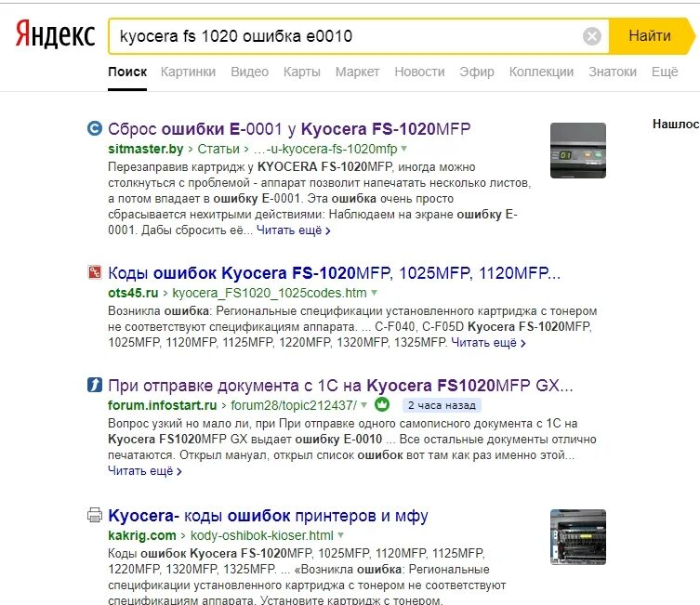The width and height of the screenshot is (700, 605).
Task: Click the Статьи breadcrumb of sitmaster.by
Action: coord(218,149)
